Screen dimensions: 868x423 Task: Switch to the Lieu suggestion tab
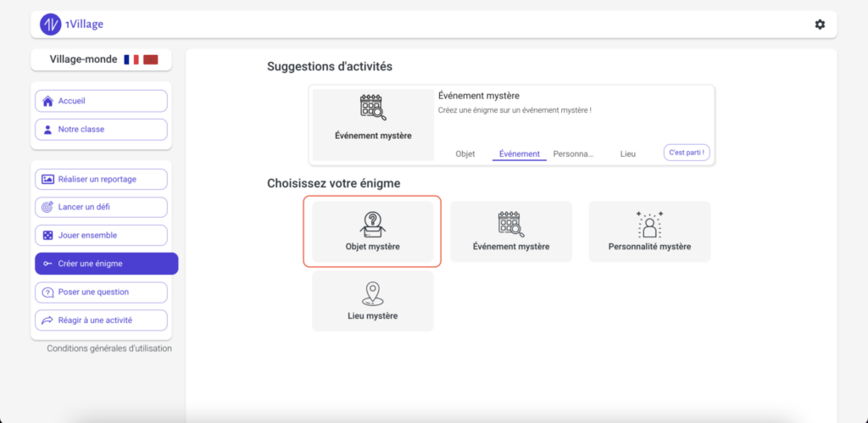[628, 154]
